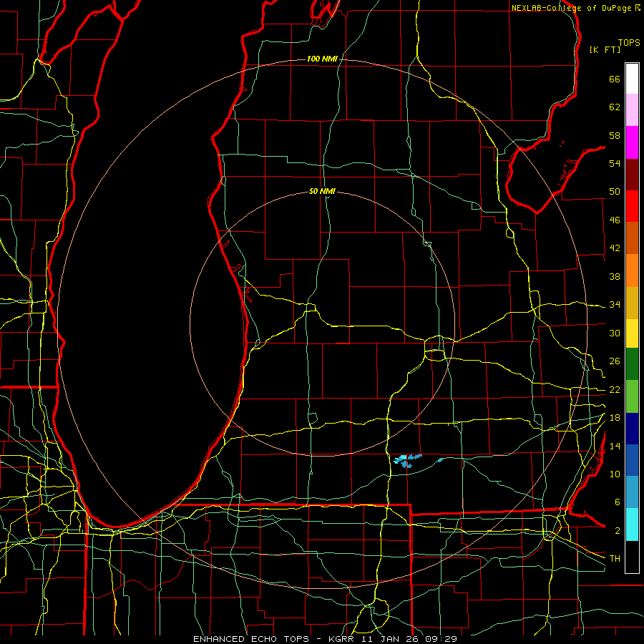This screenshot has height=644, width=644.
Task: Click the 100 NMI range ring label
Action: (x=322, y=59)
